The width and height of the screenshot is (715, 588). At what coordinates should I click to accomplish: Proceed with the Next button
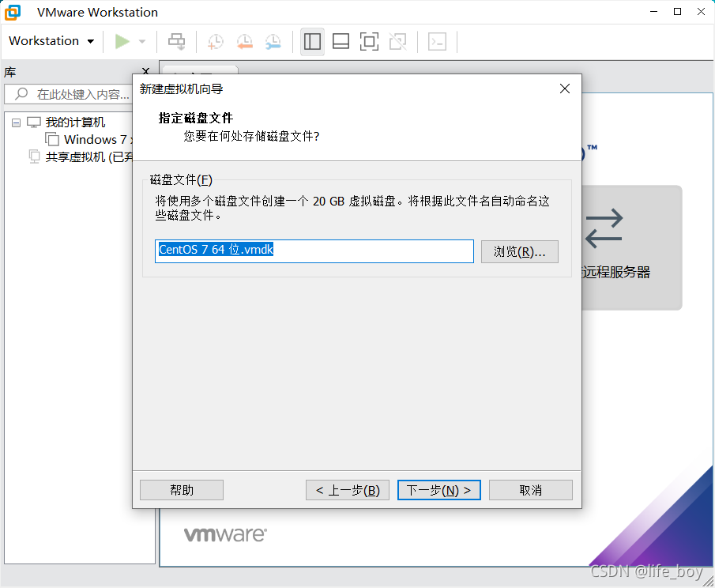click(x=438, y=490)
